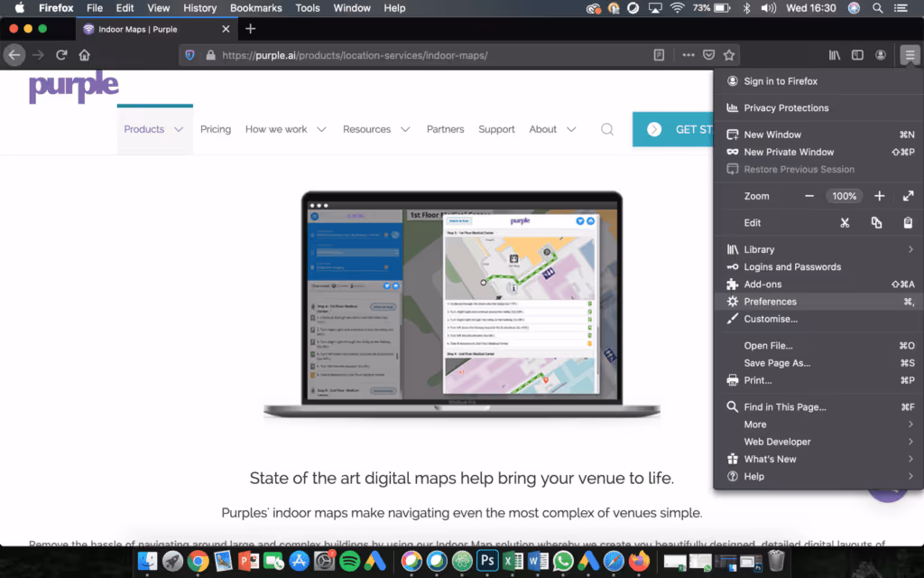Image resolution: width=924 pixels, height=578 pixels.
Task: Show sidebars toolbar button
Action: click(x=857, y=55)
